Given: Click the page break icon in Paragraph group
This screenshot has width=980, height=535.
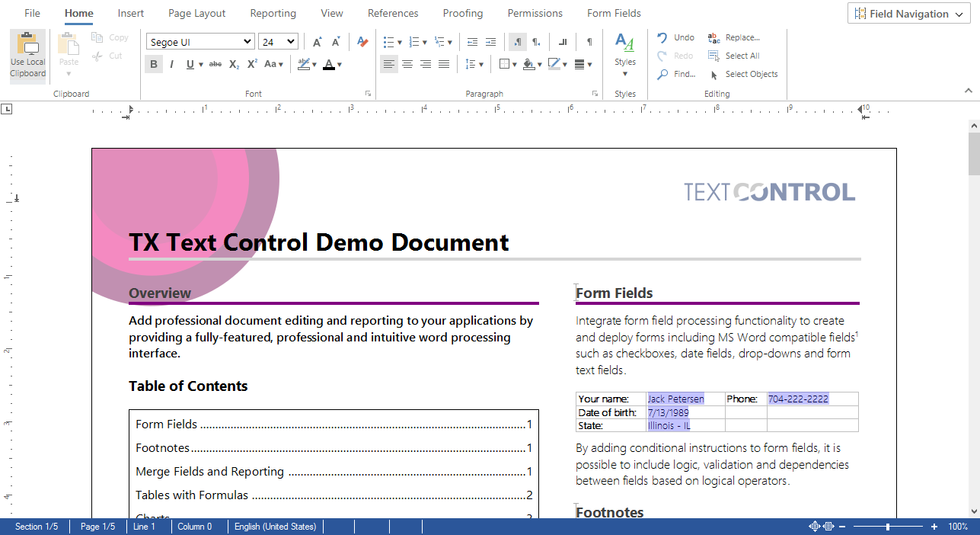Looking at the screenshot, I should click(563, 42).
